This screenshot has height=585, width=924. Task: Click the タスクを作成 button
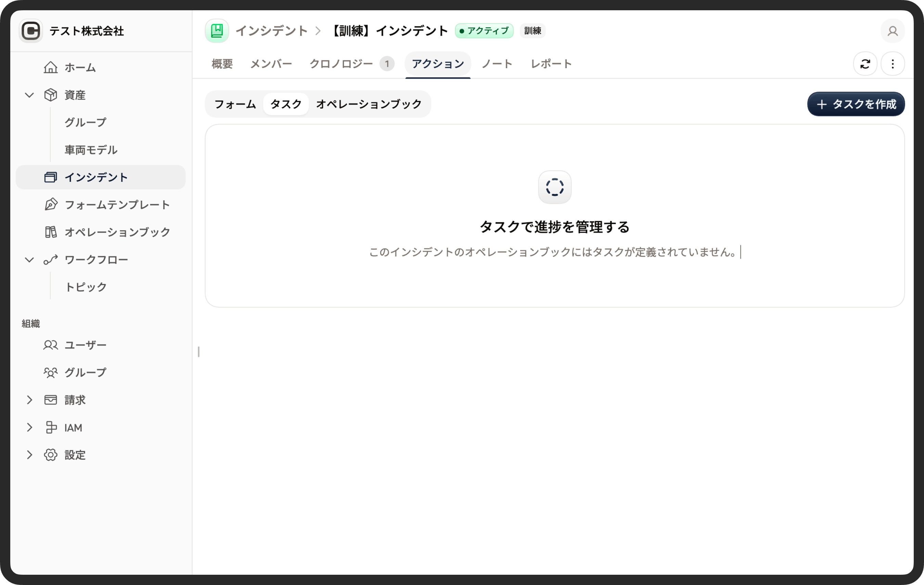(856, 104)
